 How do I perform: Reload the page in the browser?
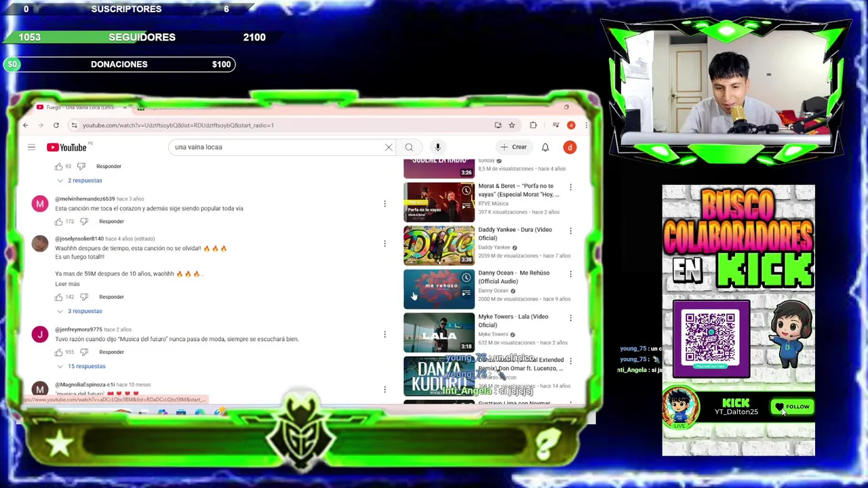(x=56, y=125)
